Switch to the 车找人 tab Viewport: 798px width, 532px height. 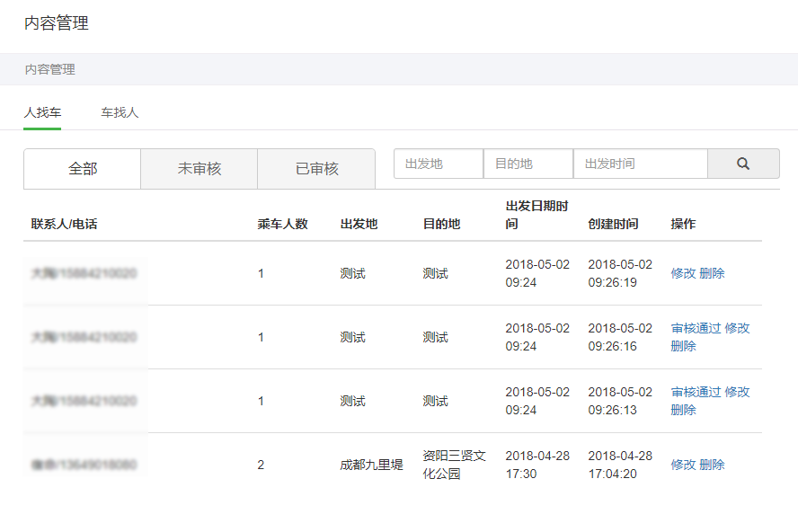(120, 113)
